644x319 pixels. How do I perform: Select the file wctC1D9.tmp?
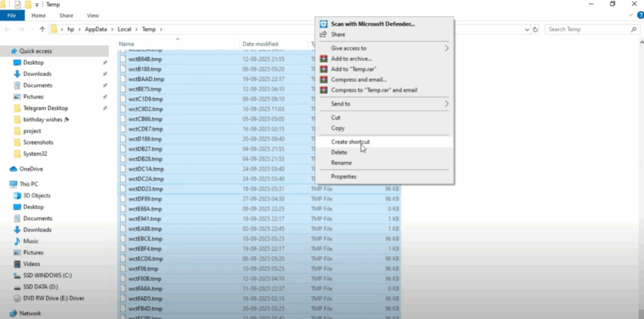(145, 99)
